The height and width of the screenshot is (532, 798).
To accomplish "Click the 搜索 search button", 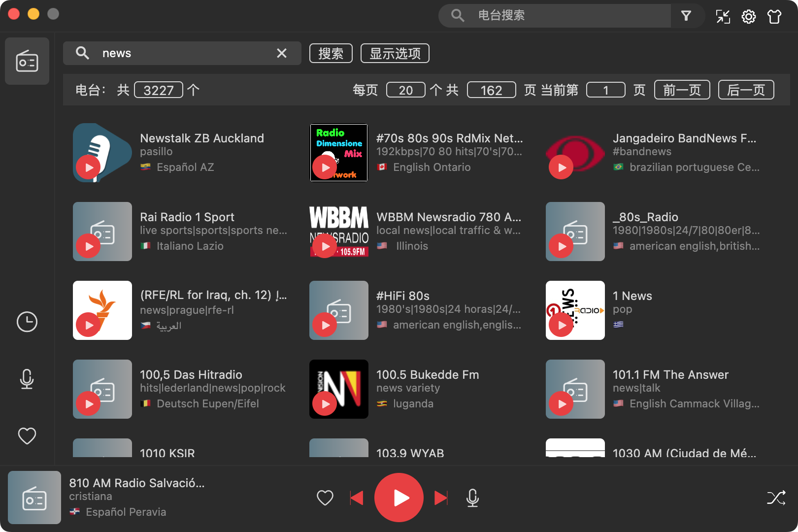I will pyautogui.click(x=331, y=53).
